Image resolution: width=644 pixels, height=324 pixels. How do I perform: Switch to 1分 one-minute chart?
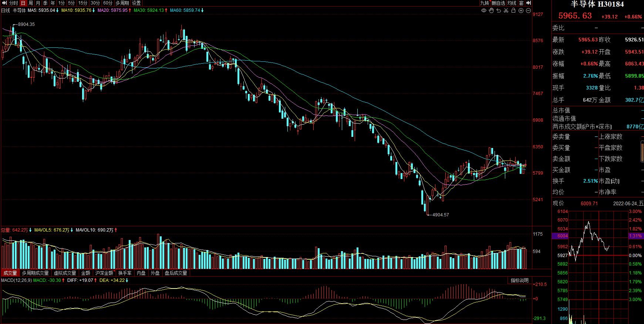tap(61, 3)
